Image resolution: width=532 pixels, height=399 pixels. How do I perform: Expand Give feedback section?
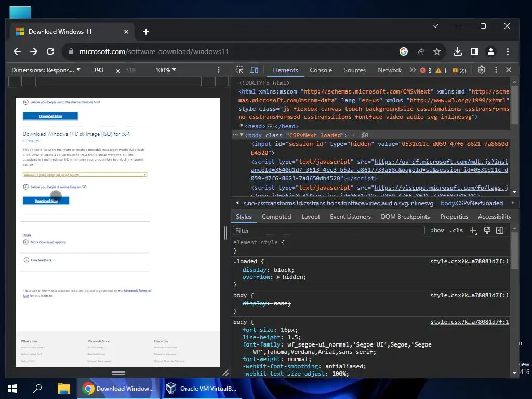click(37, 260)
